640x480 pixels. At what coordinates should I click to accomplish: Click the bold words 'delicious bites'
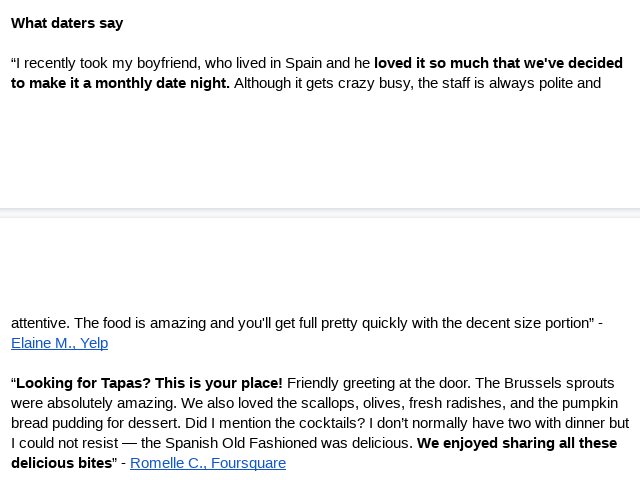click(62, 463)
